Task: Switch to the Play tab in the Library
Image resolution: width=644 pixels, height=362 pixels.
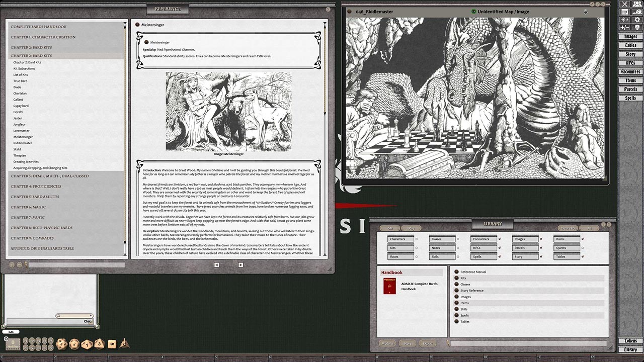Action: click(x=411, y=228)
